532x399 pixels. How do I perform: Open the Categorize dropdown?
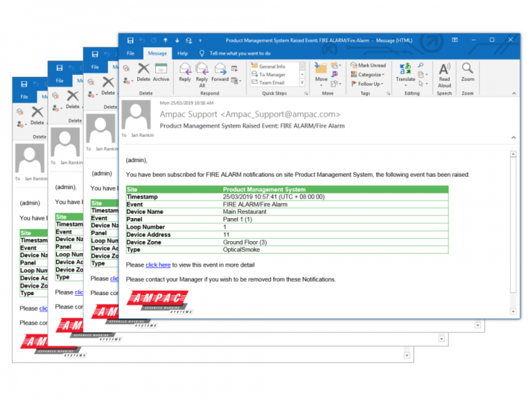(x=370, y=74)
